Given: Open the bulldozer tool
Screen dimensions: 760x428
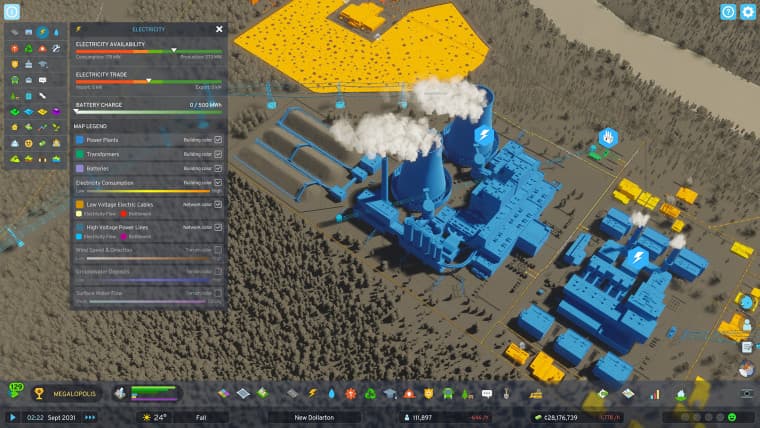Looking at the screenshot, I should click(536, 393).
